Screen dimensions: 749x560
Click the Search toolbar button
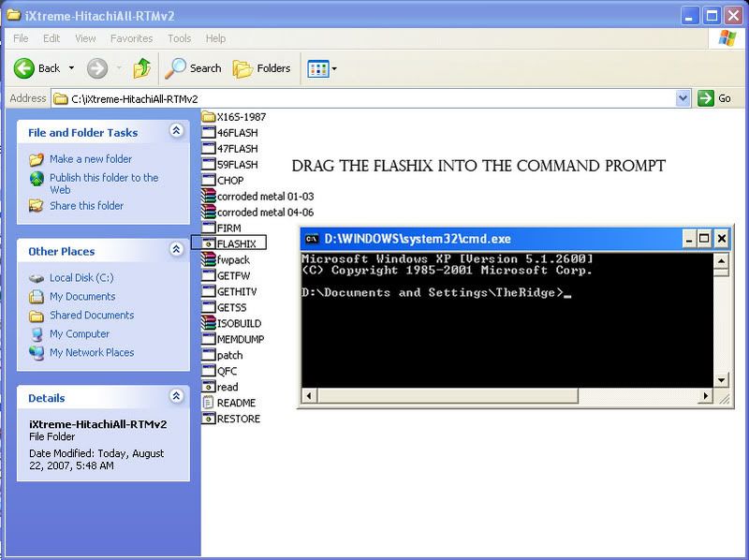click(193, 68)
